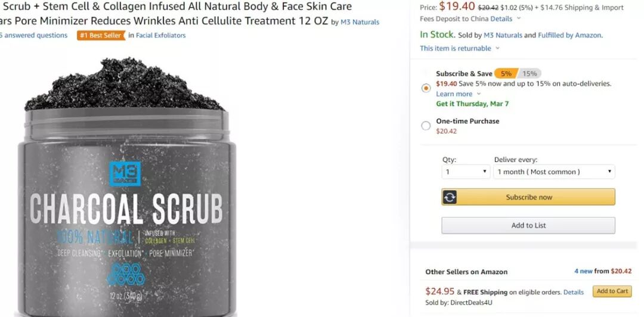
Task: Click the Charcoal Scrub product image
Action: [125, 187]
